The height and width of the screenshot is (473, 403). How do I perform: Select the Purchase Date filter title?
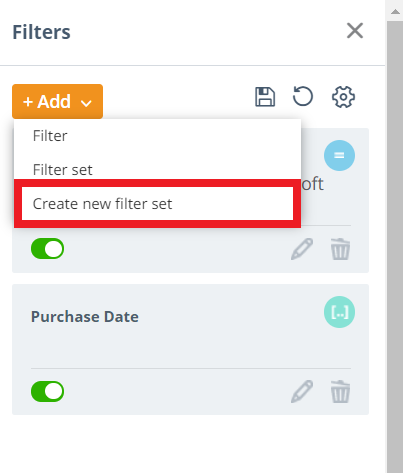point(85,316)
